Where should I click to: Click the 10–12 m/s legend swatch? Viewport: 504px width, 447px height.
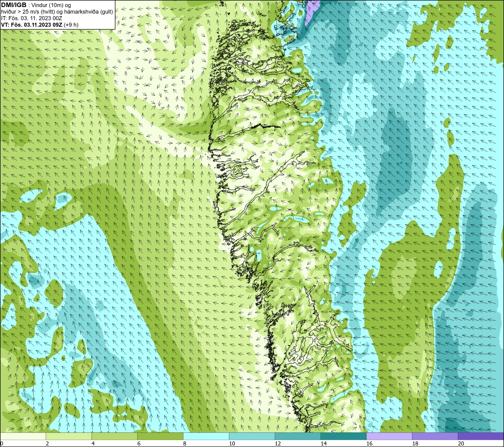click(x=251, y=436)
